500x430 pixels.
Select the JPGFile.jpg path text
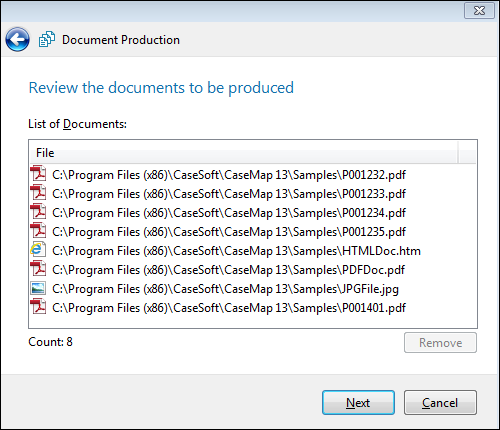click(225, 289)
